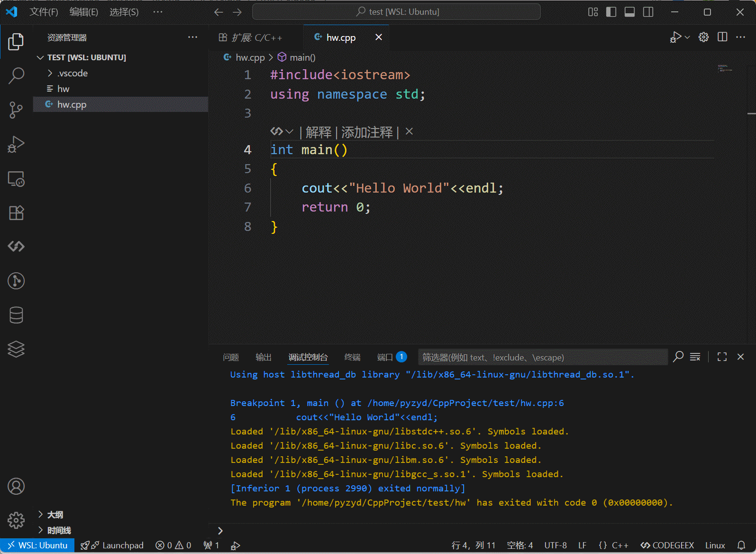Click 添加注释 codelens link
756x554 pixels.
367,132
